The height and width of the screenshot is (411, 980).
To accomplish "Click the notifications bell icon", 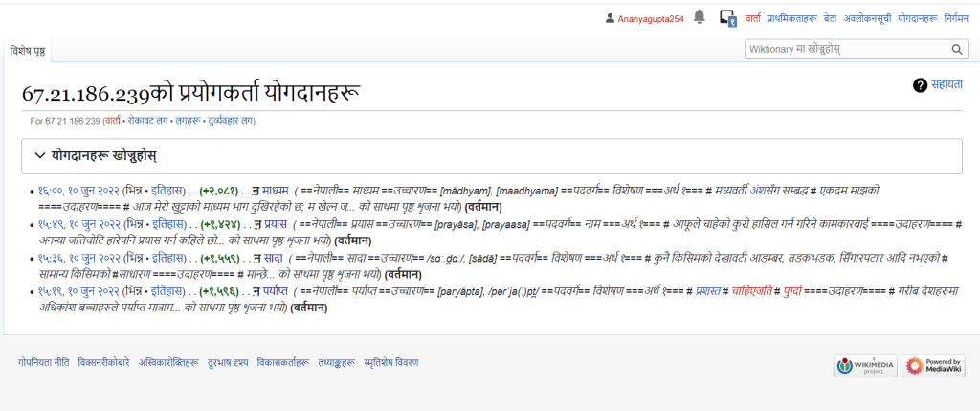I will (700, 17).
